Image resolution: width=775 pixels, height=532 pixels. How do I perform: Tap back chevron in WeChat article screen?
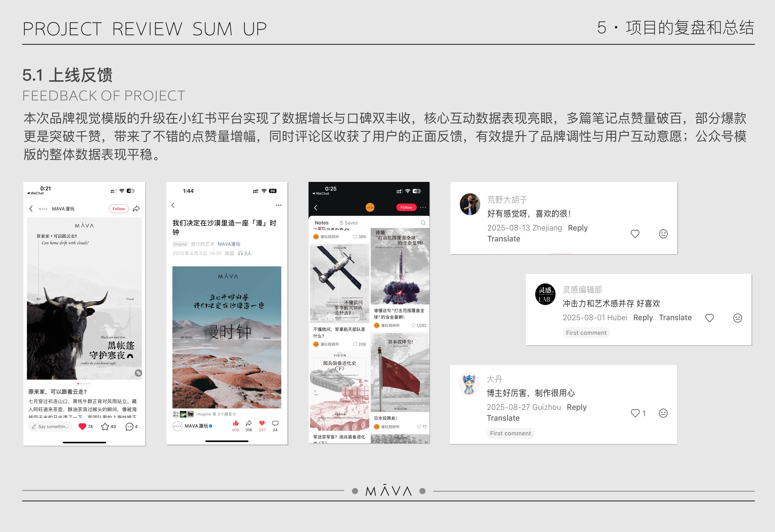coord(173,205)
